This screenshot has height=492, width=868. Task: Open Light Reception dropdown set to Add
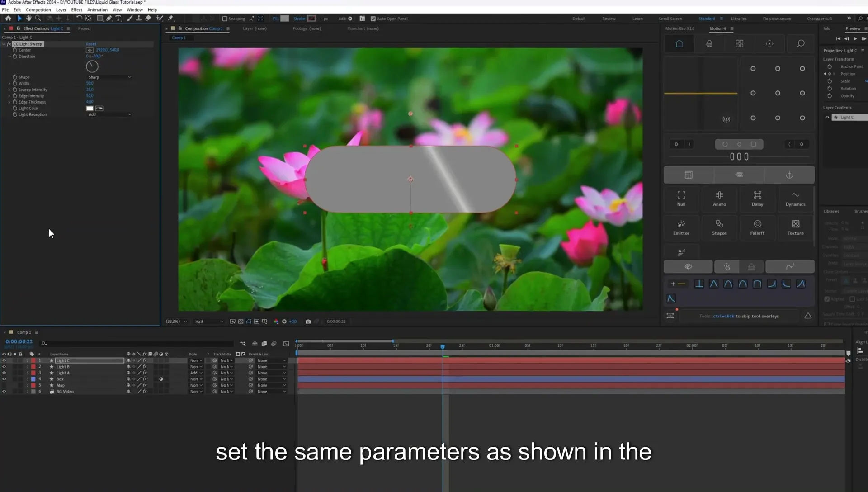(x=109, y=115)
